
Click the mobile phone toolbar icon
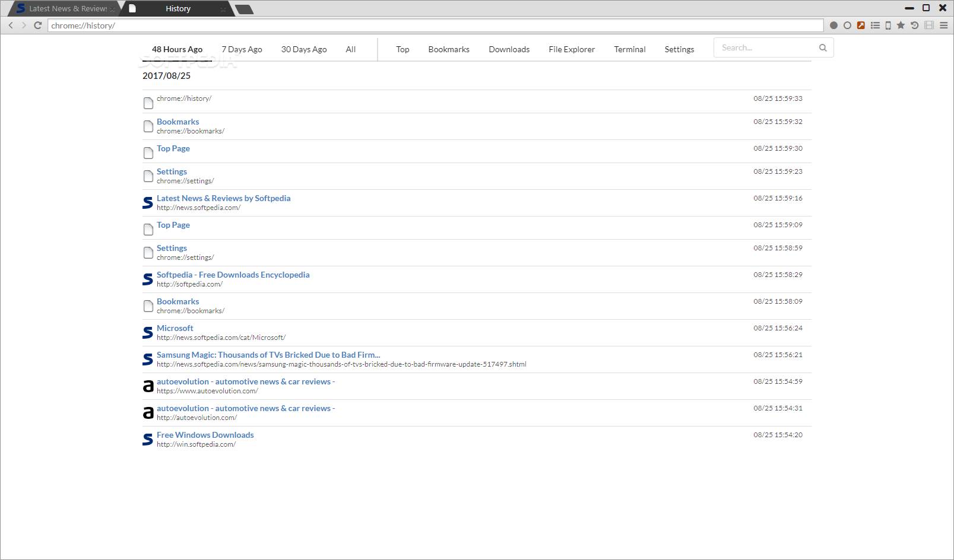[888, 26]
